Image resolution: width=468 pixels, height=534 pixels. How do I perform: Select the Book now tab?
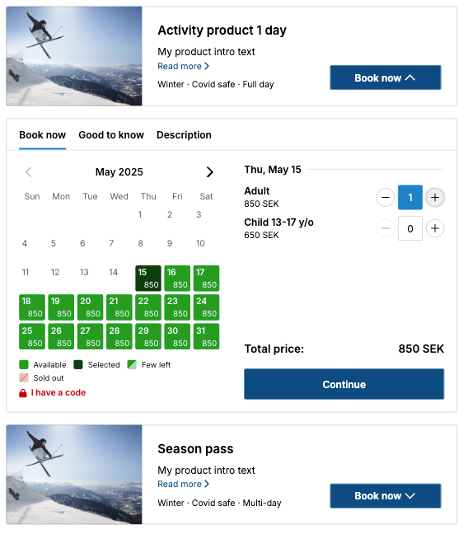coord(43,135)
